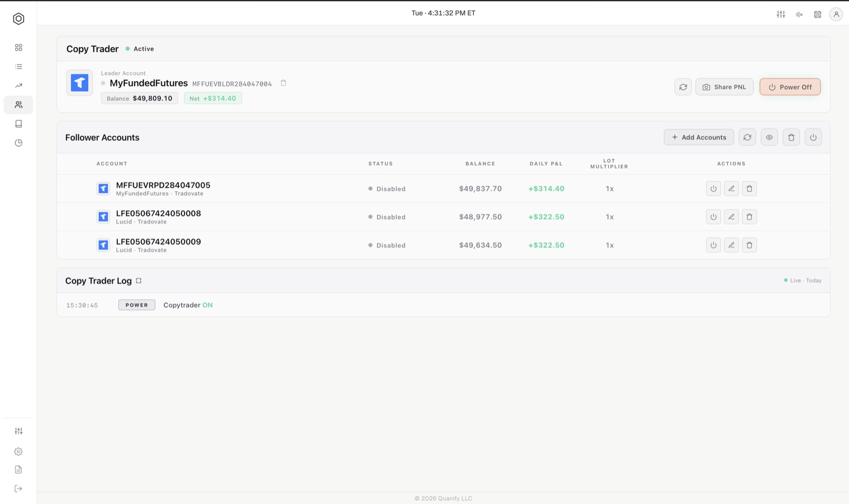Screen dimensions: 849x504
Task: Toggle power for MFFUEVRPD284047005 account
Action: point(714,189)
